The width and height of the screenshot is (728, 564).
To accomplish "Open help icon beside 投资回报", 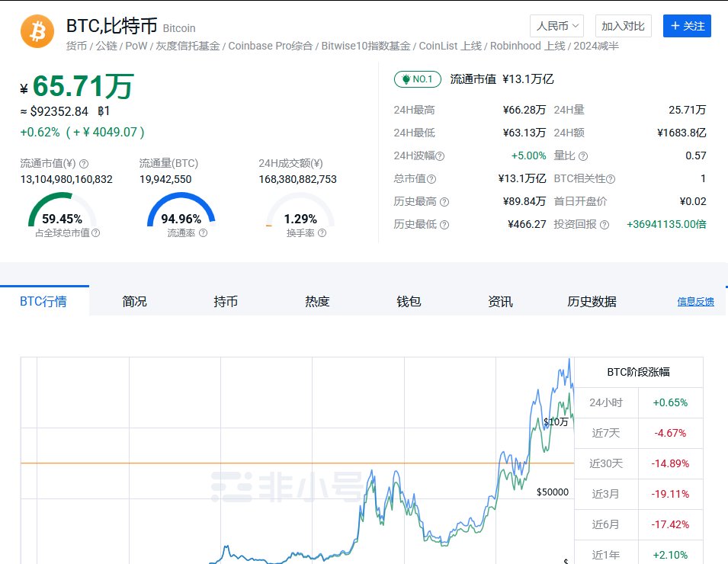I will coord(604,225).
